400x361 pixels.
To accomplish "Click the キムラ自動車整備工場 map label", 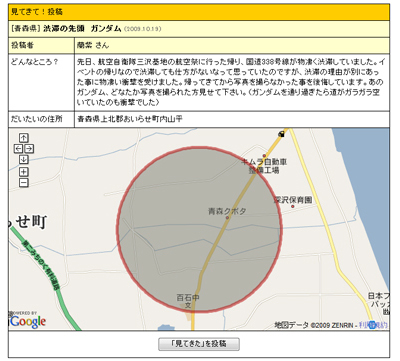I will coord(264,166).
